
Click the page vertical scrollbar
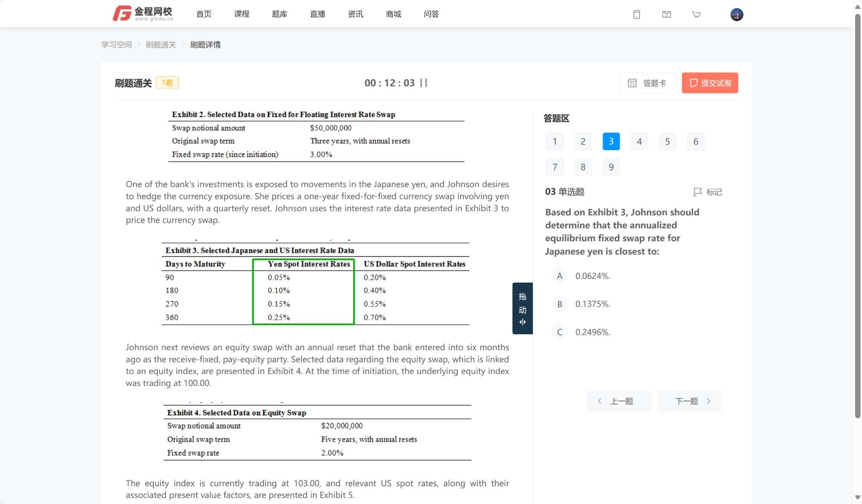pyautogui.click(x=857, y=215)
